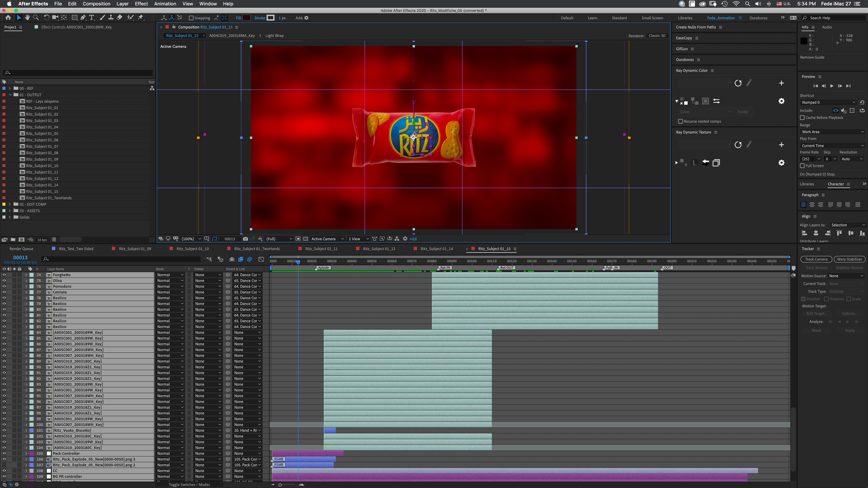Select the Roto Brush tool
The height and width of the screenshot is (488, 868).
coord(130,18)
